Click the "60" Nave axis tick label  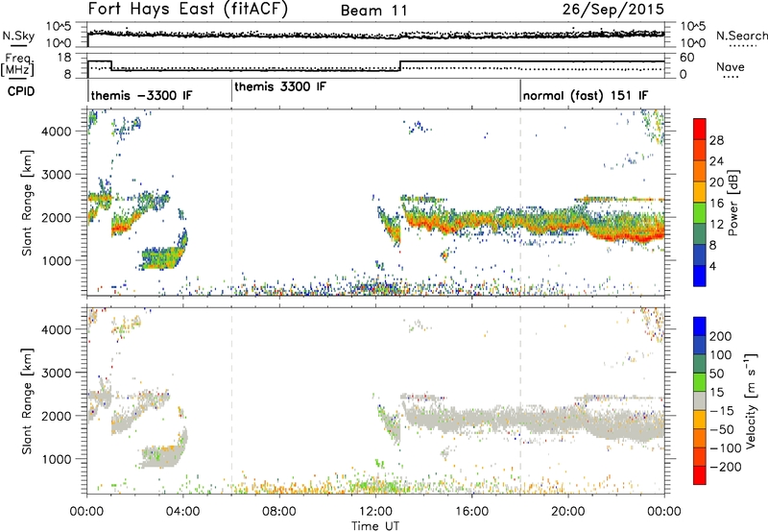687,58
